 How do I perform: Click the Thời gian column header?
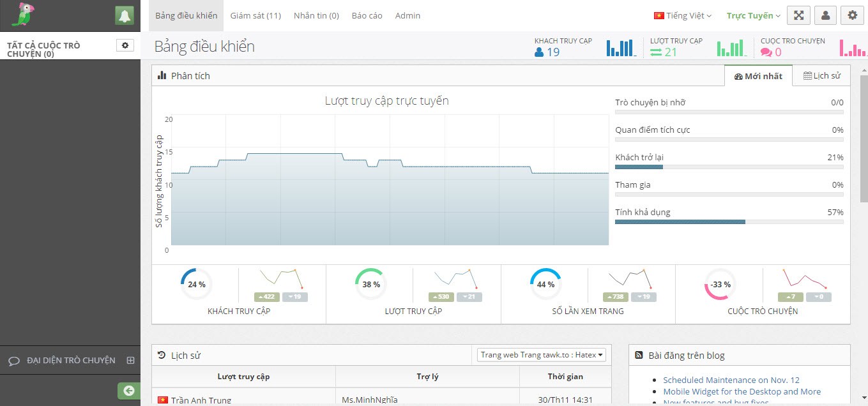coord(565,377)
